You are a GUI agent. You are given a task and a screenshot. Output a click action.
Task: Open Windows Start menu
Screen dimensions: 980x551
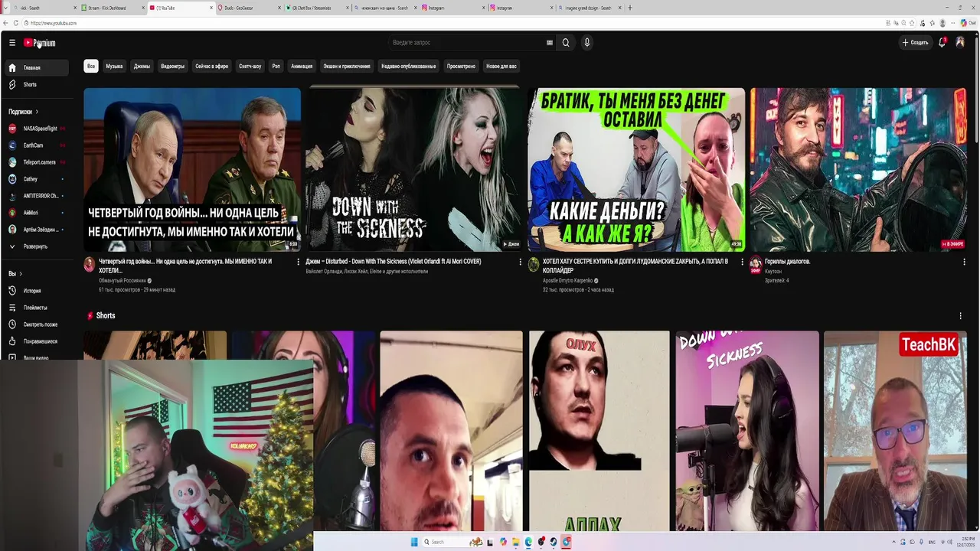(x=414, y=542)
